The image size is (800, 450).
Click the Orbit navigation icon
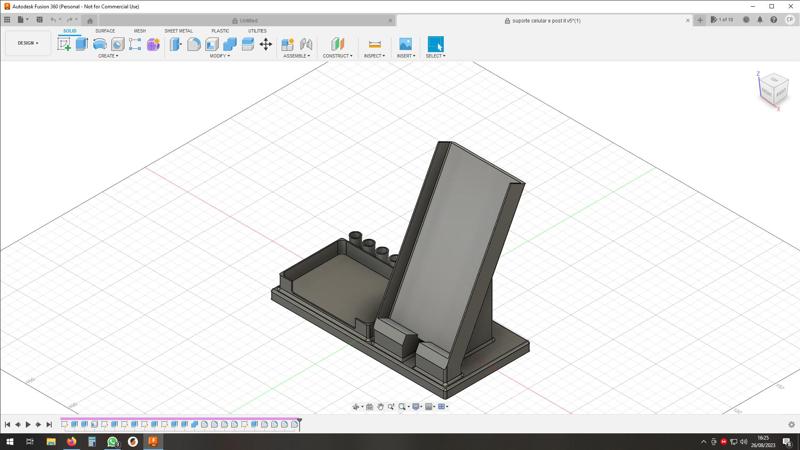pos(357,407)
